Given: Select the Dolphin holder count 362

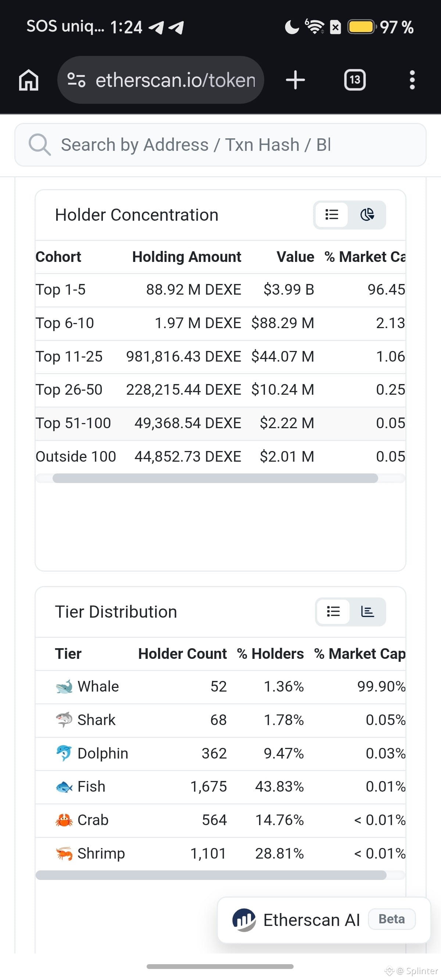Looking at the screenshot, I should [214, 753].
